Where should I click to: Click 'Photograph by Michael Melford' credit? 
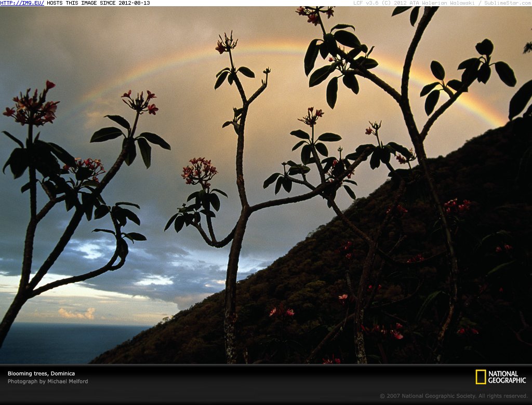pos(48,381)
